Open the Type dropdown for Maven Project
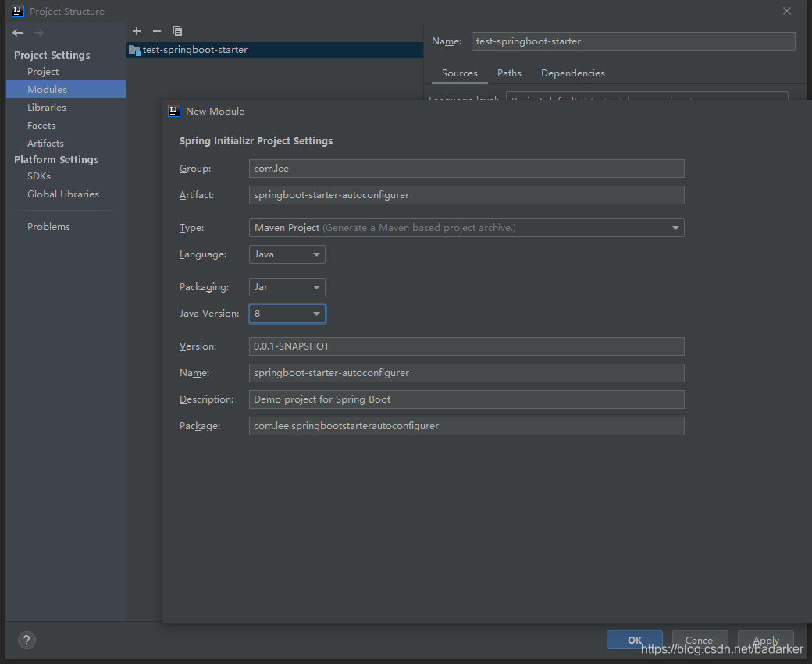 [466, 228]
